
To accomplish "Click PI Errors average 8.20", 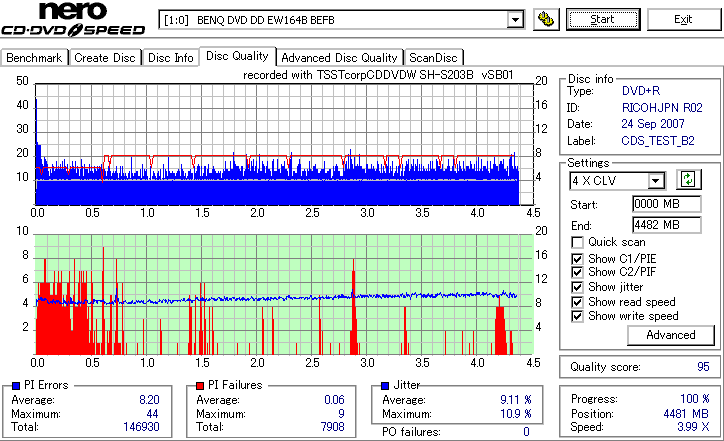I will coord(149,400).
